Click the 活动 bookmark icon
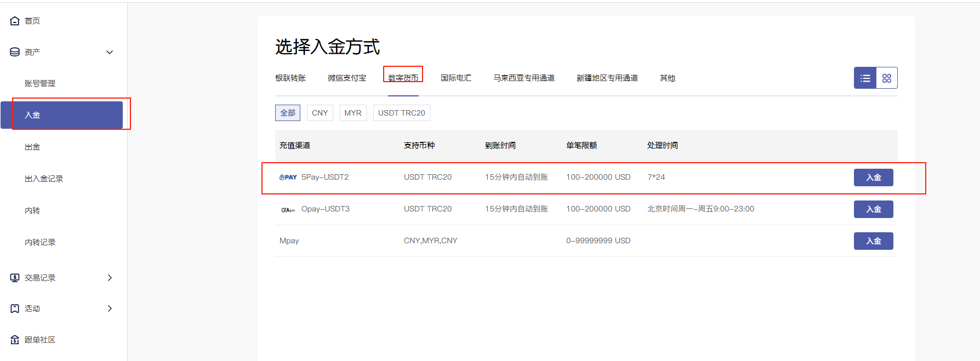Viewport: 980px width, 361px height. pos(15,308)
